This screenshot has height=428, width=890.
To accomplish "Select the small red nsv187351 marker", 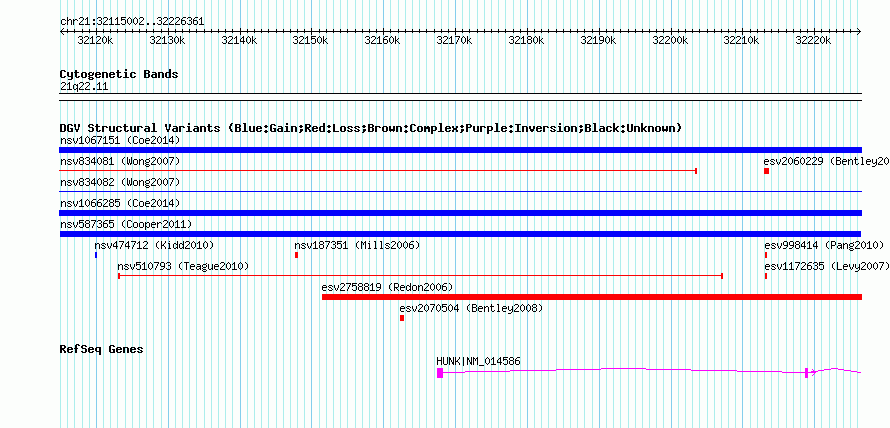I will (x=296, y=255).
